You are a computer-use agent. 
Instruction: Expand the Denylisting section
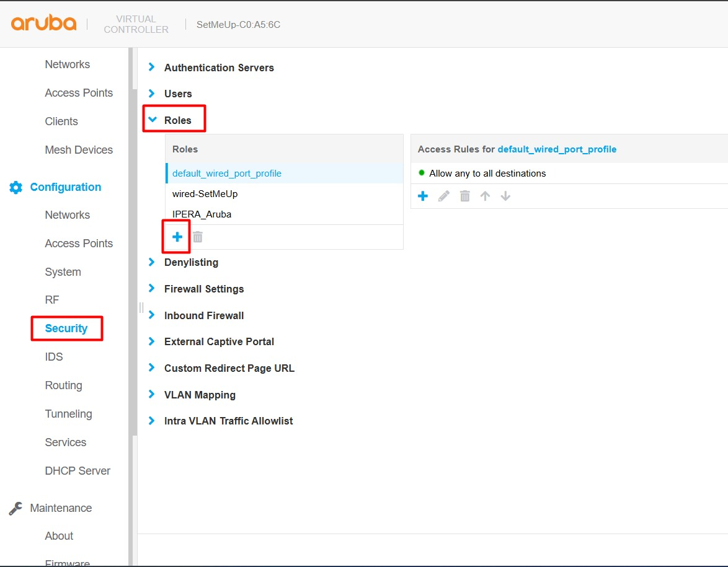(x=151, y=262)
